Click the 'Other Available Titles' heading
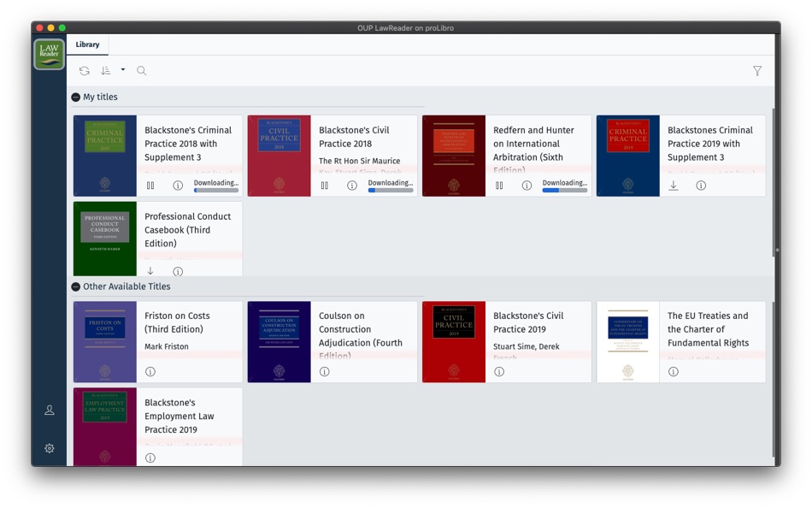 tap(127, 286)
